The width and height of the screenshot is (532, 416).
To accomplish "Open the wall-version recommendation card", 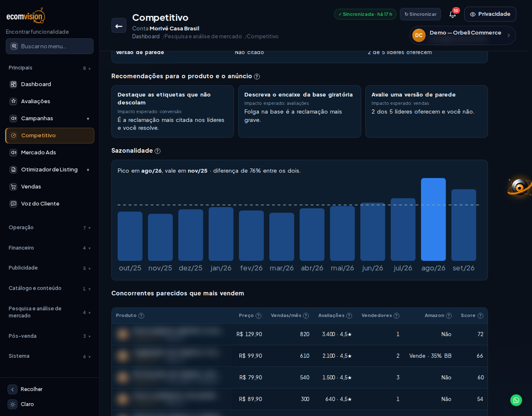I will [x=426, y=111].
